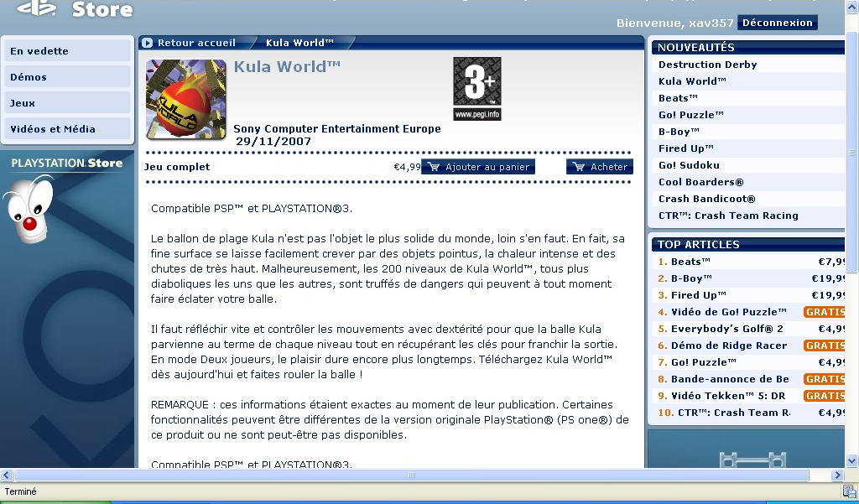Click the status bar zone icon
Viewport: 859px width, 504px height.
(850, 491)
